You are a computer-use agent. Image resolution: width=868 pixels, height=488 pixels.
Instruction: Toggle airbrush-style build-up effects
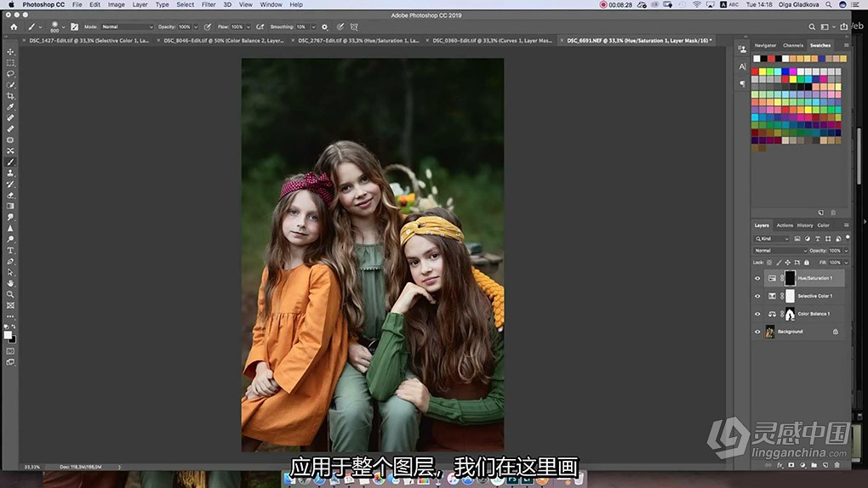pyautogui.click(x=260, y=26)
